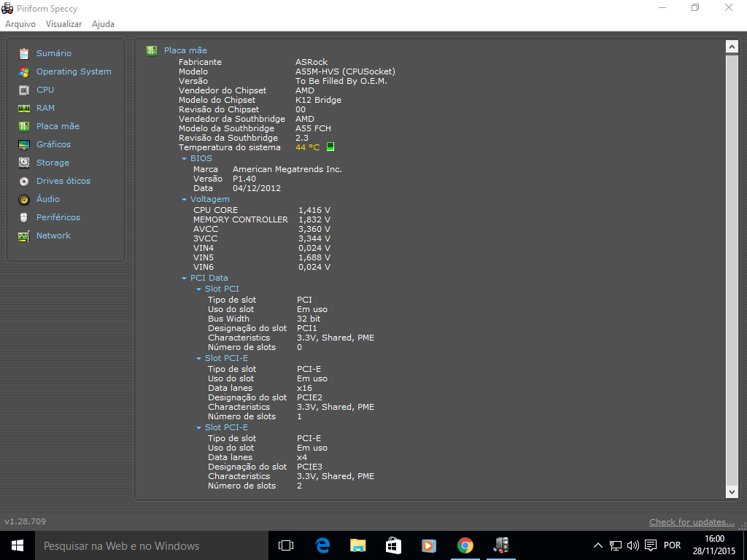The image size is (747, 560).
Task: Click the Network sidebar label
Action: [x=53, y=236]
